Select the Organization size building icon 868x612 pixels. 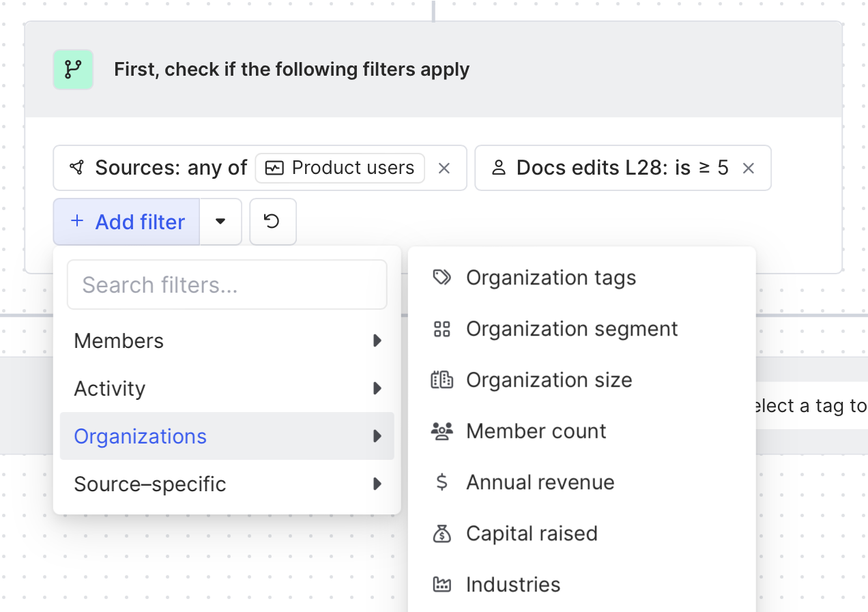[442, 380]
